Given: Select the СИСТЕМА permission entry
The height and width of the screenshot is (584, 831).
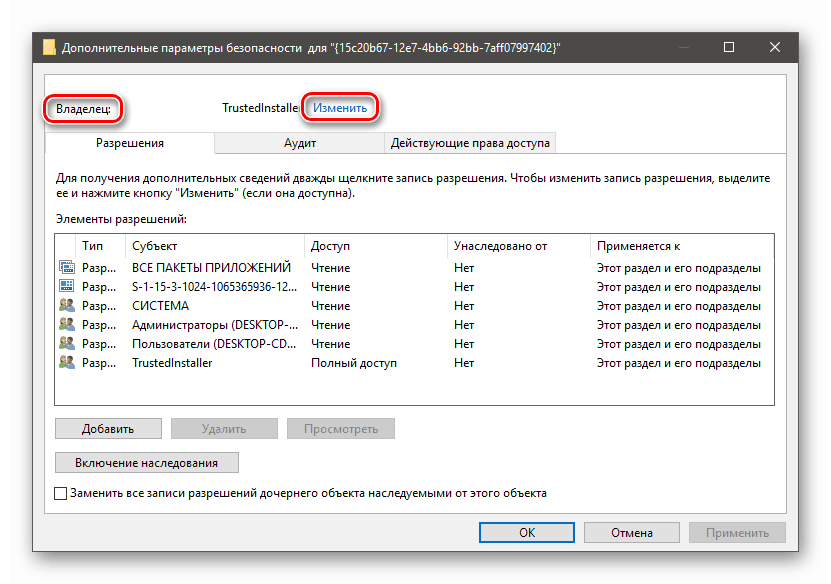Looking at the screenshot, I should tap(414, 306).
